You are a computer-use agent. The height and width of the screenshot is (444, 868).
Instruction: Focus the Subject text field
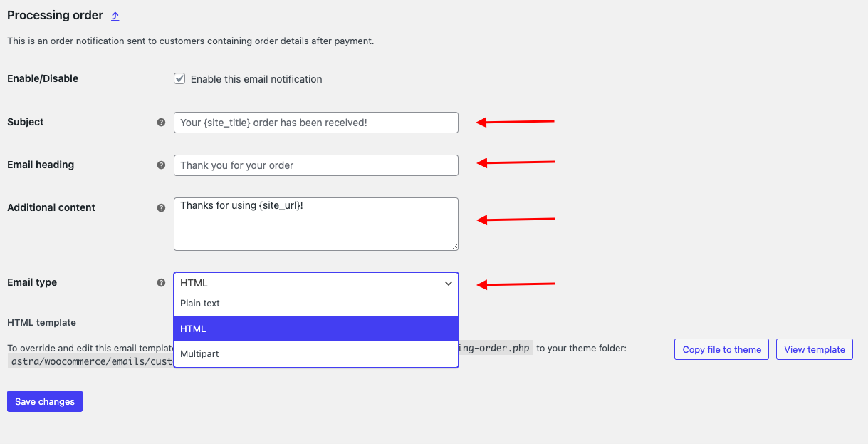[x=315, y=123]
